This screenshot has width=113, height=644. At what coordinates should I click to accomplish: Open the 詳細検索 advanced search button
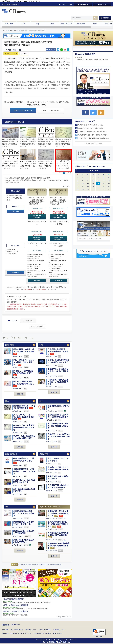click(105, 18)
